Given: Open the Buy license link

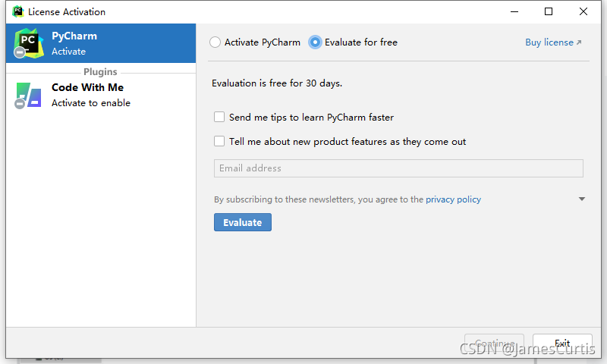Looking at the screenshot, I should click(x=553, y=42).
